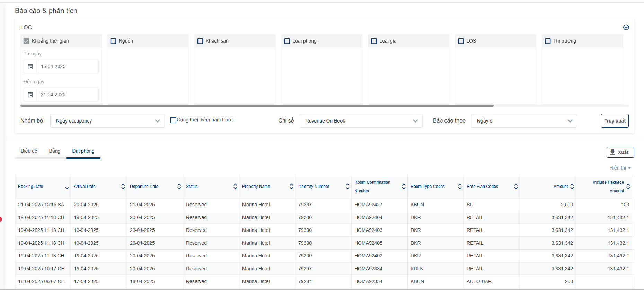Collapse the LỌC filter panel
This screenshot has height=290, width=644.
click(626, 27)
